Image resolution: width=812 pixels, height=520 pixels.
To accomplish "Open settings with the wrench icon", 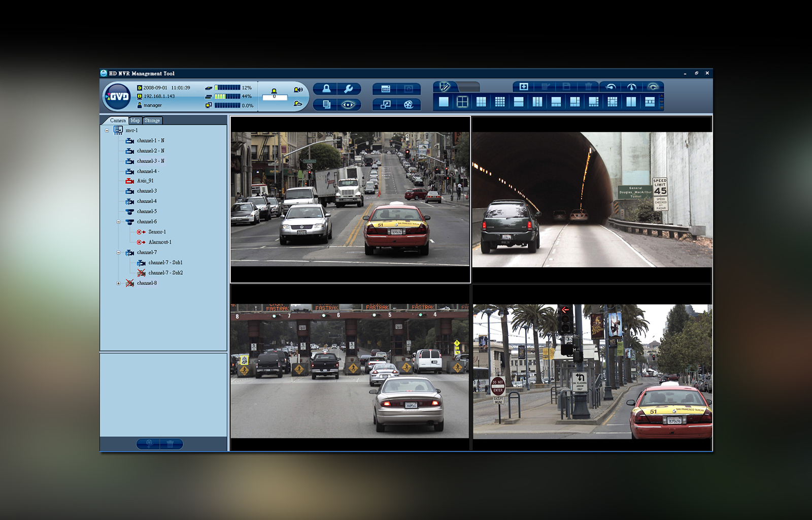I will (349, 89).
